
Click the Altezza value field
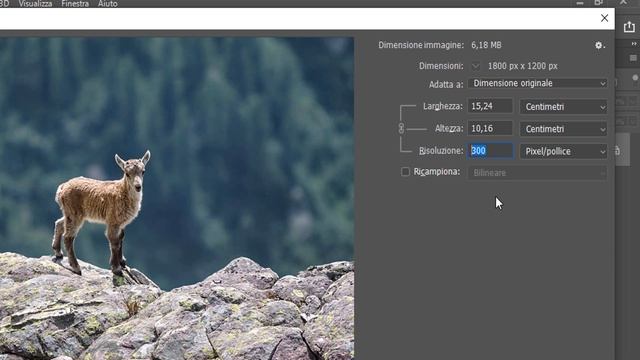(x=490, y=129)
